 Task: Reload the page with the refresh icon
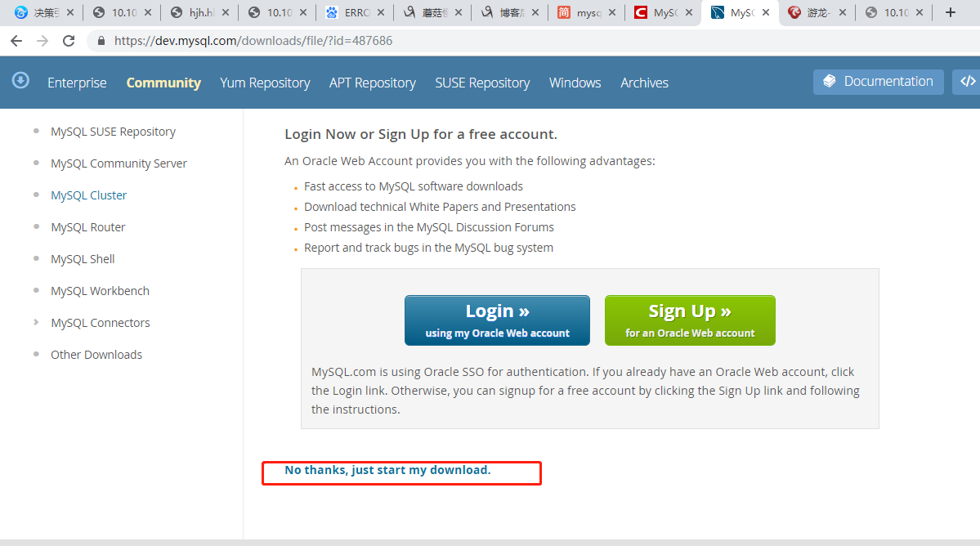point(69,41)
